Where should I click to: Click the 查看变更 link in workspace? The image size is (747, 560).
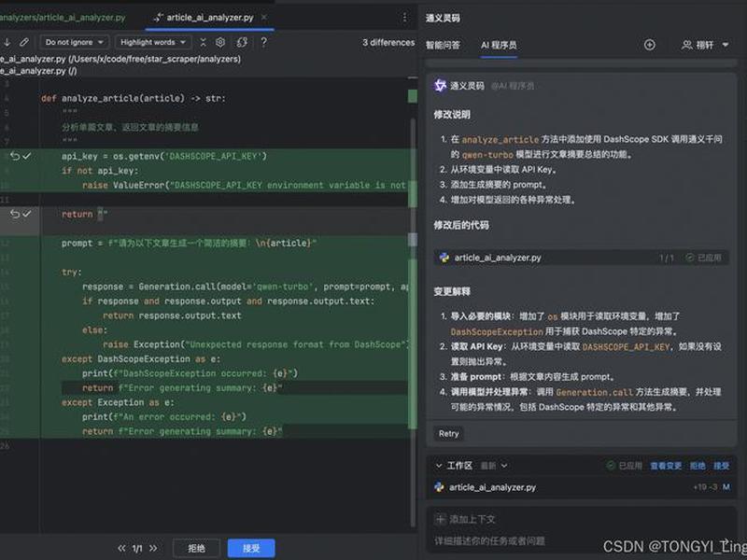pos(666,466)
